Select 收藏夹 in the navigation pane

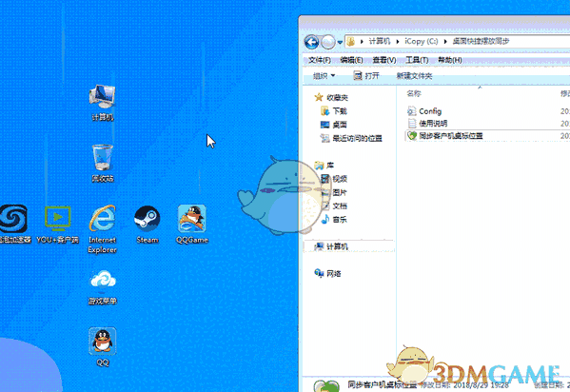pos(331,97)
